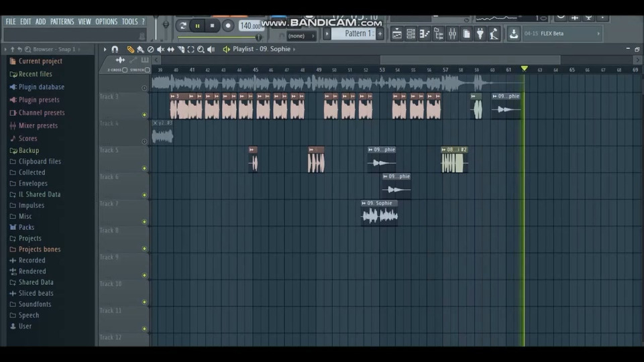Expand FLEX Beta news panel arrow
This screenshot has width=644, height=362.
598,34
